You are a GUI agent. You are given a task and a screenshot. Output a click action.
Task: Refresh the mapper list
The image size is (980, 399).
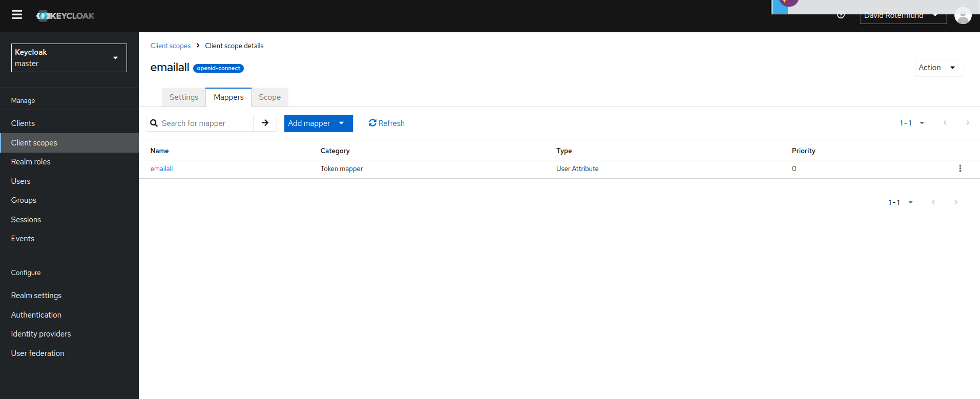tap(387, 123)
